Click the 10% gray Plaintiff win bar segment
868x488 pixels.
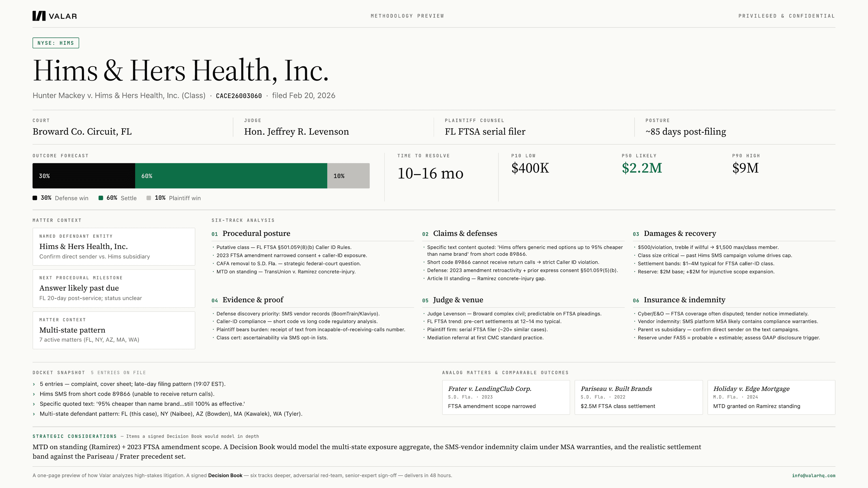348,176
